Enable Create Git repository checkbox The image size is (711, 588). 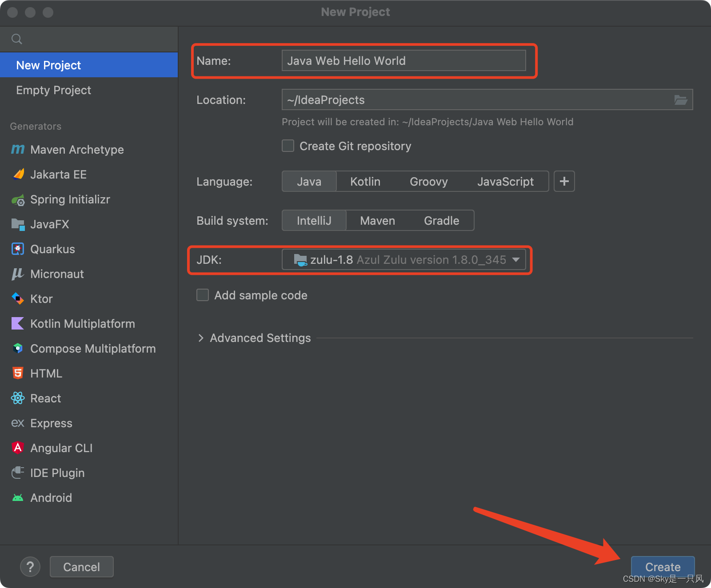point(288,146)
